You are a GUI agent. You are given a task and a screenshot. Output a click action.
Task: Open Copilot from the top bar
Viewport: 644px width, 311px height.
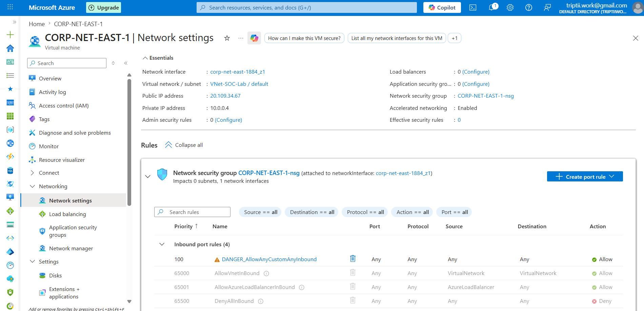click(x=442, y=7)
